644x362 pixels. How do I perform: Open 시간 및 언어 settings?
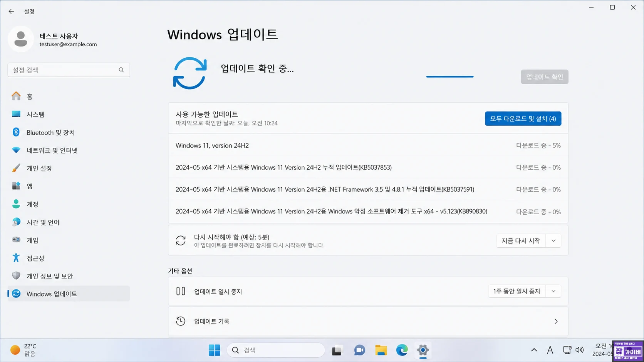[x=69, y=222]
